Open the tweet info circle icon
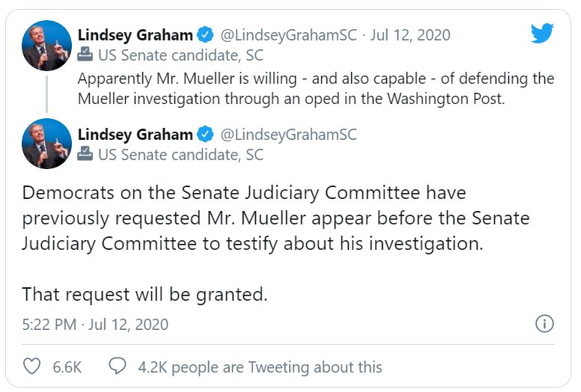The width and height of the screenshot is (581, 392). click(544, 324)
